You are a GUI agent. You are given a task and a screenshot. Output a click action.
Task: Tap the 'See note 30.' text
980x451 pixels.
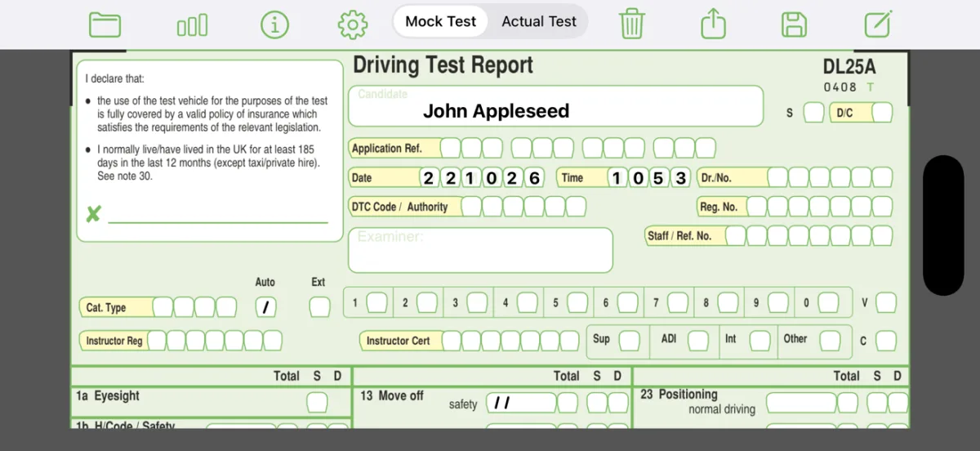click(x=125, y=176)
